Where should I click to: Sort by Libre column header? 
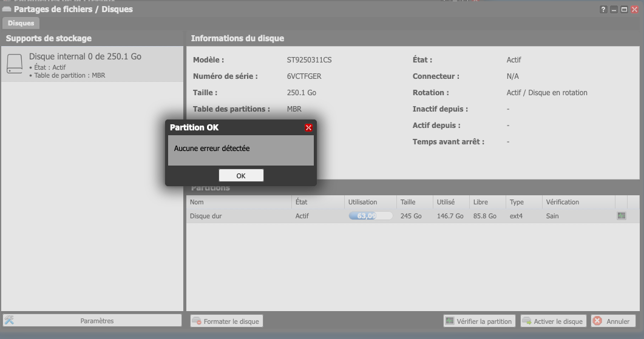tap(487, 202)
